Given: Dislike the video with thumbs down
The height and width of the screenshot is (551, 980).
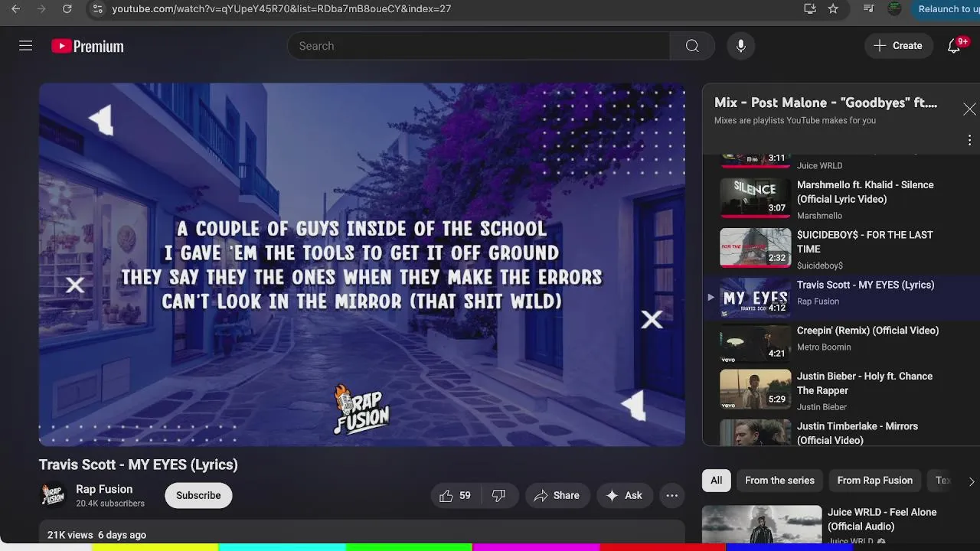Looking at the screenshot, I should point(498,496).
